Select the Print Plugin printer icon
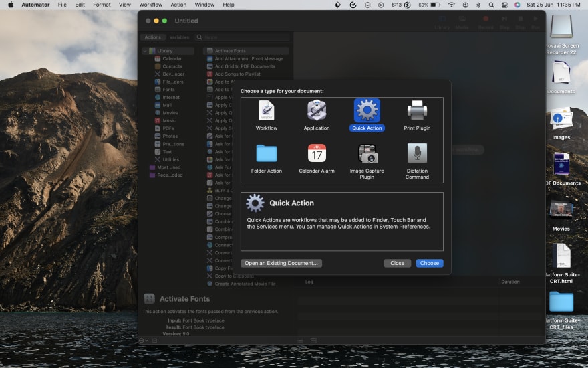588x368 pixels. [x=417, y=110]
